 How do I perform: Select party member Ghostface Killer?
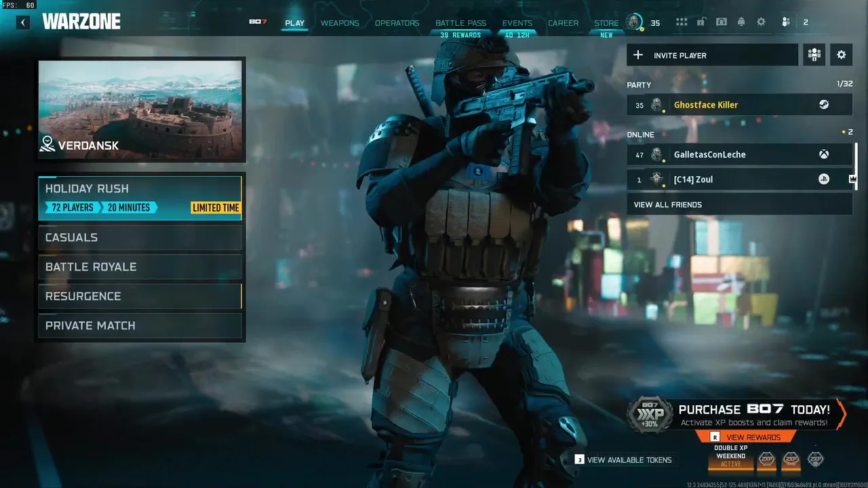click(x=739, y=105)
